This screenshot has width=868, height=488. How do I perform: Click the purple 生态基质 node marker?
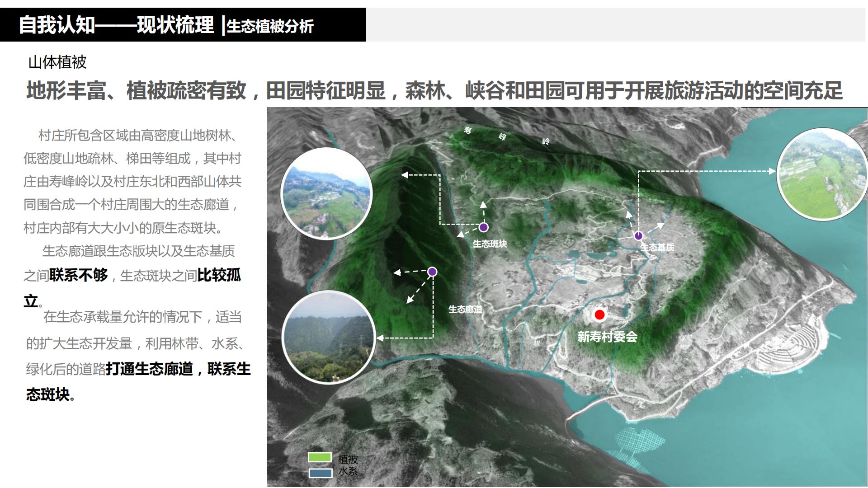pyautogui.click(x=638, y=235)
